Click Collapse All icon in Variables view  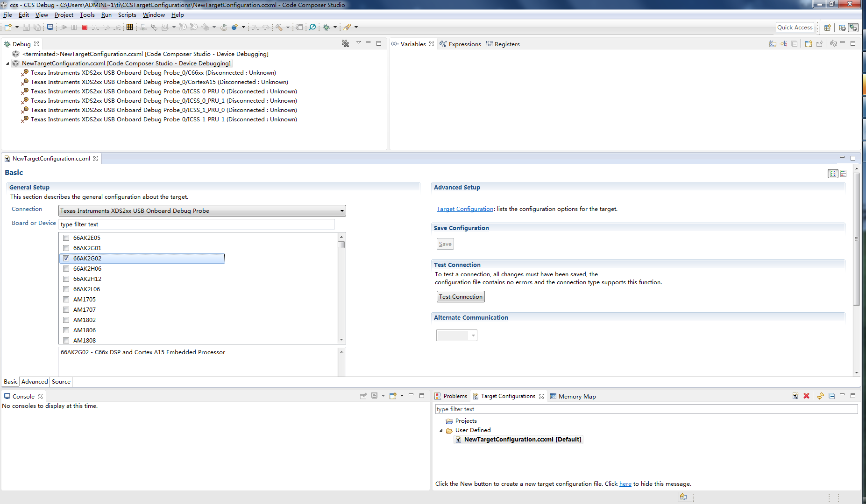tap(795, 44)
